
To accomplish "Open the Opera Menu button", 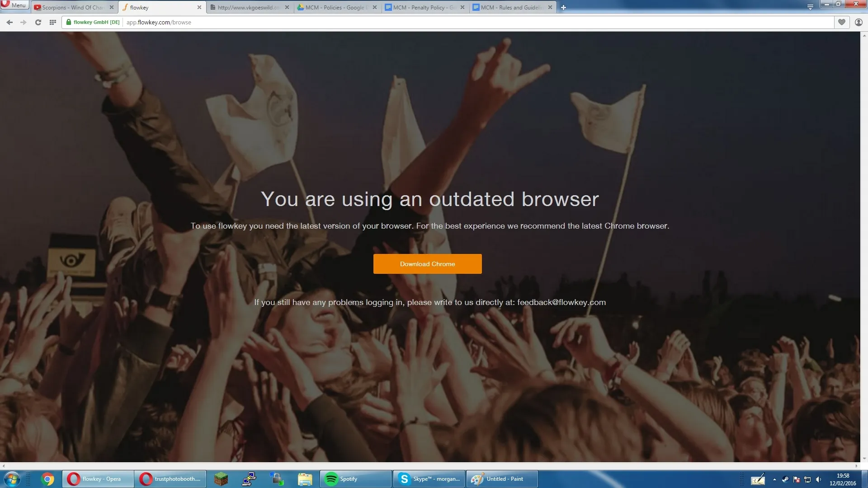I will (x=15, y=5).
